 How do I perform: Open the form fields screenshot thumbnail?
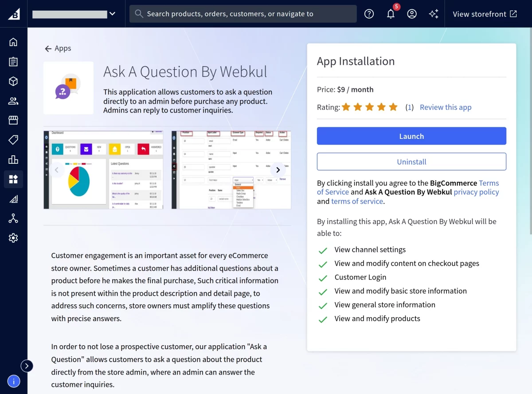(x=231, y=169)
